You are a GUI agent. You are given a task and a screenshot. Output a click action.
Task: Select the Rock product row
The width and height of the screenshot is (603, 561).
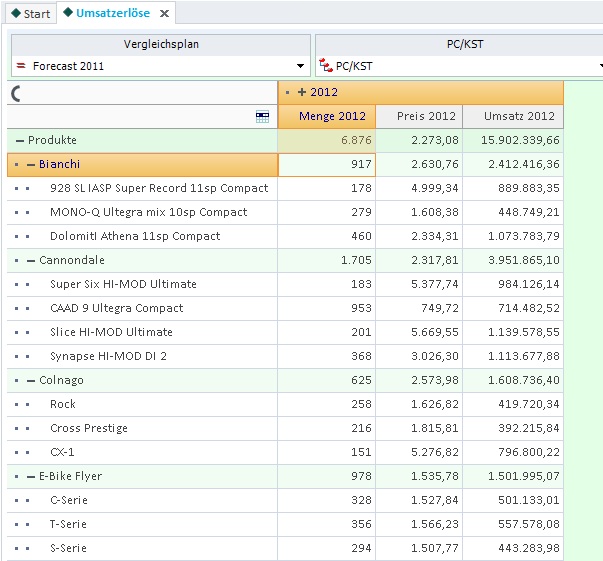tap(142, 404)
